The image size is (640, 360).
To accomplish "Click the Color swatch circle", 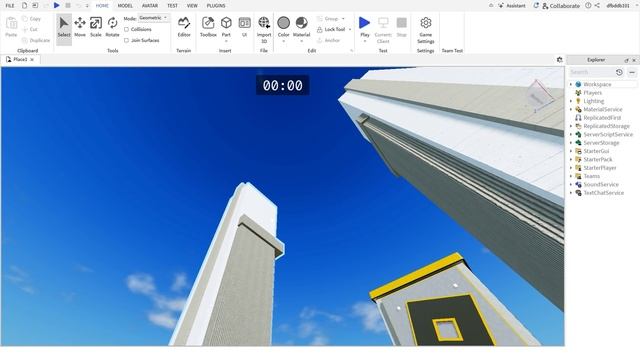I will [283, 22].
